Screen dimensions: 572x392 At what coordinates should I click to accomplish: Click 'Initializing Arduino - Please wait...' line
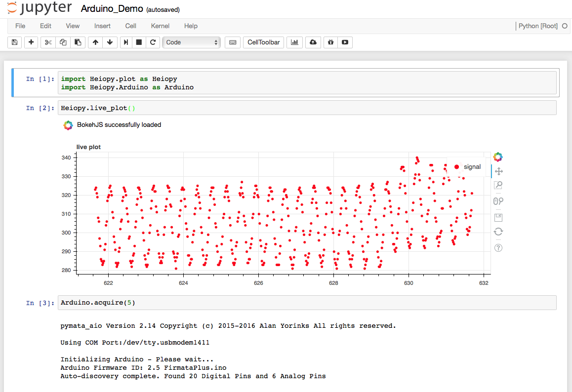[137, 359]
